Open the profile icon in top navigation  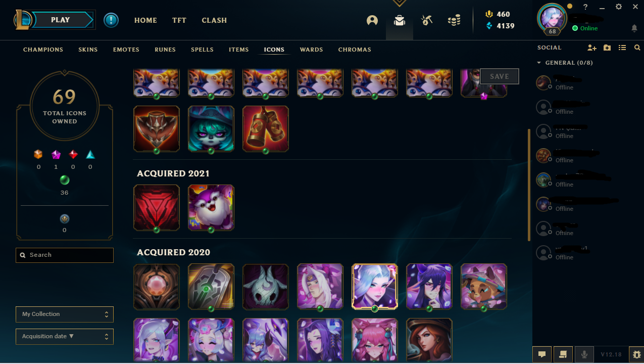372,21
